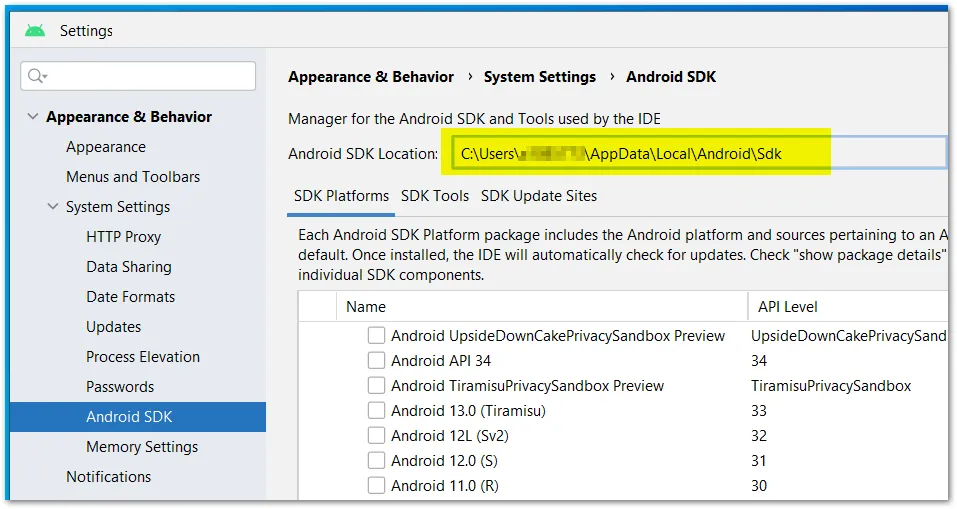Open Process Elevation settings
Image resolution: width=957 pixels, height=509 pixels.
point(143,356)
